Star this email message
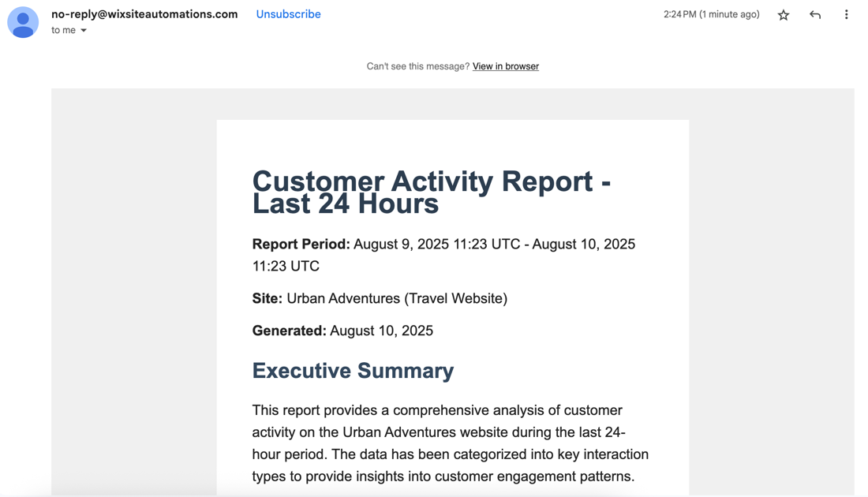This screenshot has height=497, width=868. pyautogui.click(x=784, y=15)
